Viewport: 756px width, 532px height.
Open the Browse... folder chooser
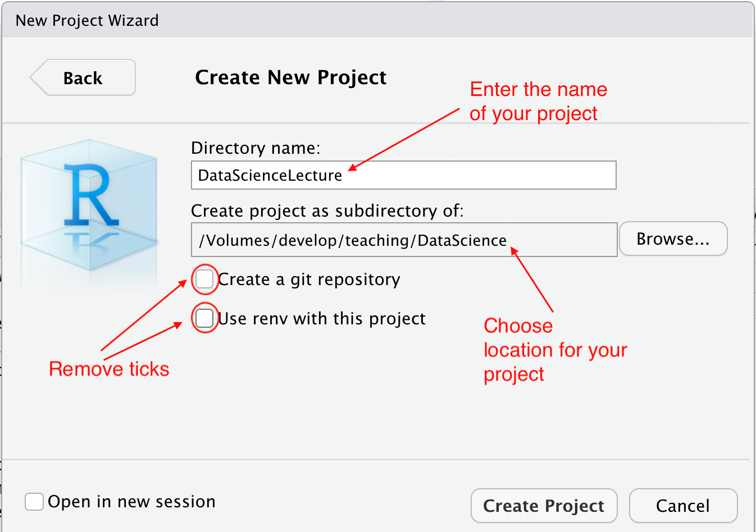[x=673, y=239]
